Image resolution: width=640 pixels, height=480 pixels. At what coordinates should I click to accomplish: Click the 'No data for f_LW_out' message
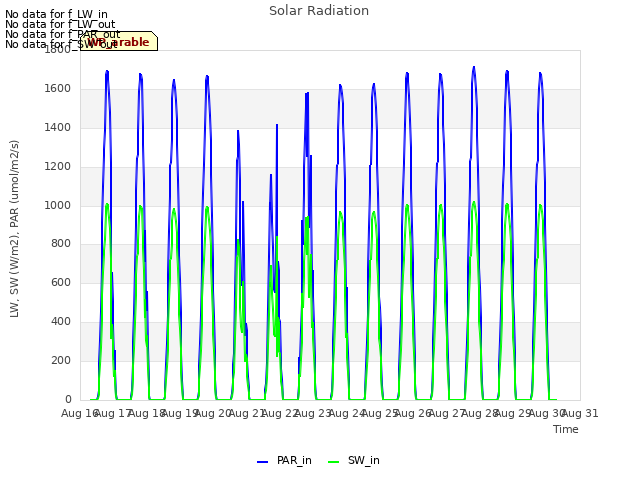[x=60, y=24]
